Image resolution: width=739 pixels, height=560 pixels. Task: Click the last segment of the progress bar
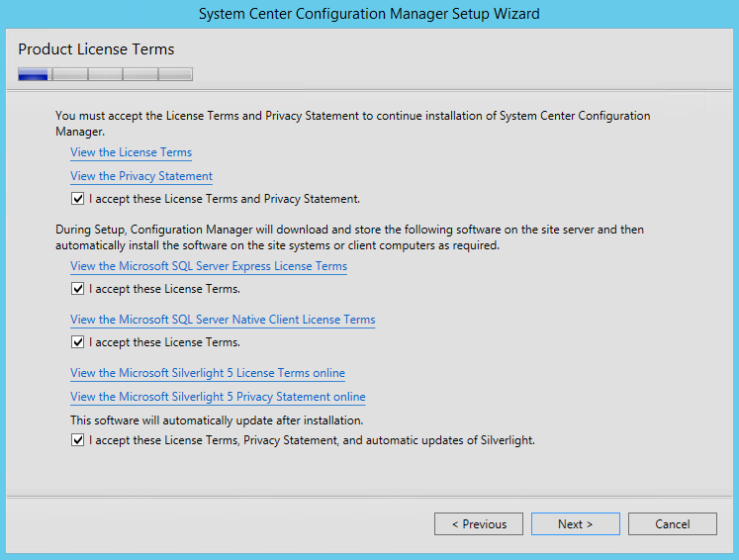coord(175,74)
